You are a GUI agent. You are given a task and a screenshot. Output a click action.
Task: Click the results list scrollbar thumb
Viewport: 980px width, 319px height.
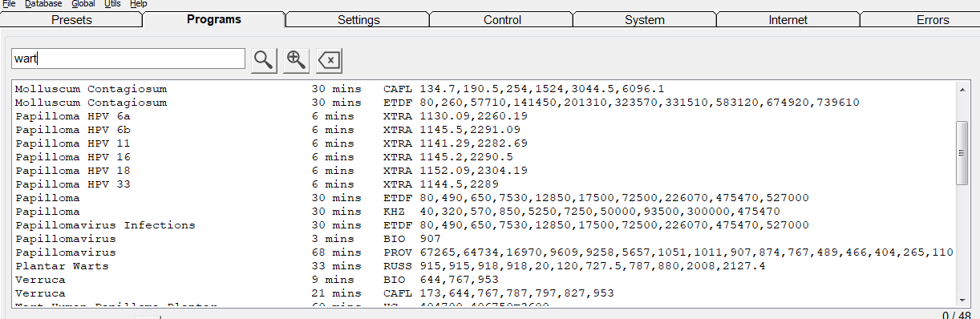tap(962, 153)
